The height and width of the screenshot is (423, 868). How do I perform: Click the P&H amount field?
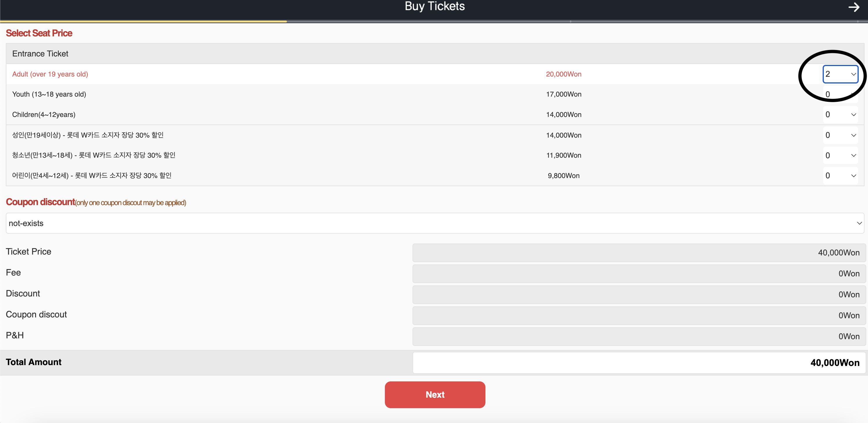[639, 336]
